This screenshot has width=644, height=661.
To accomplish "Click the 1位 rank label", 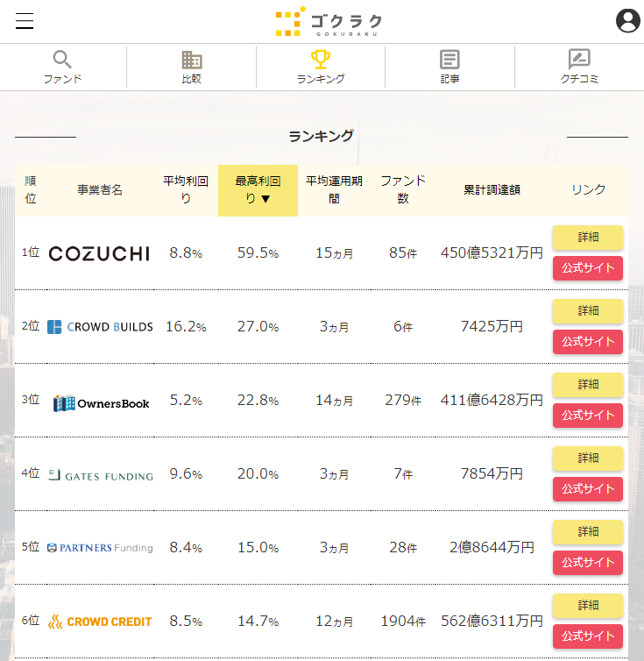I will [x=31, y=252].
